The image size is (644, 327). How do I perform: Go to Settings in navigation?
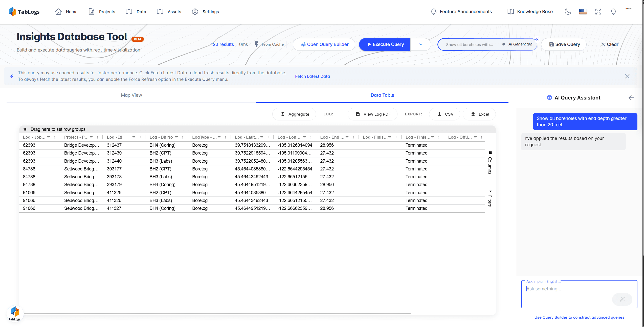205,12
